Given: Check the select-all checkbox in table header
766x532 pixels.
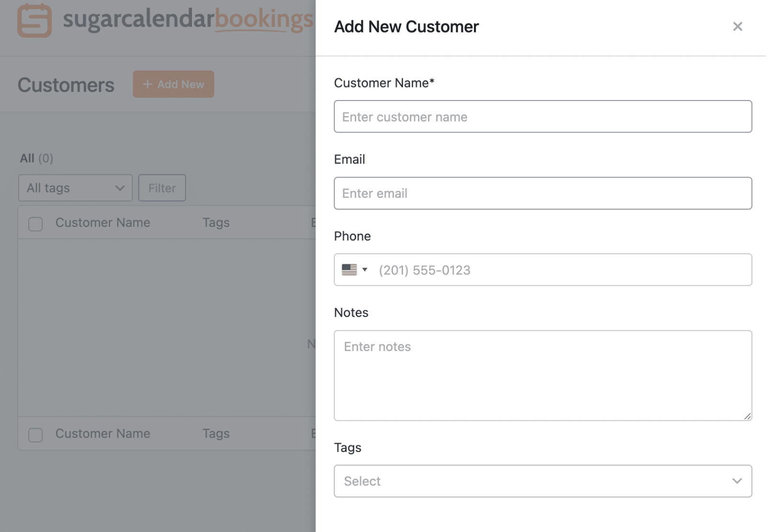Looking at the screenshot, I should pos(35,224).
